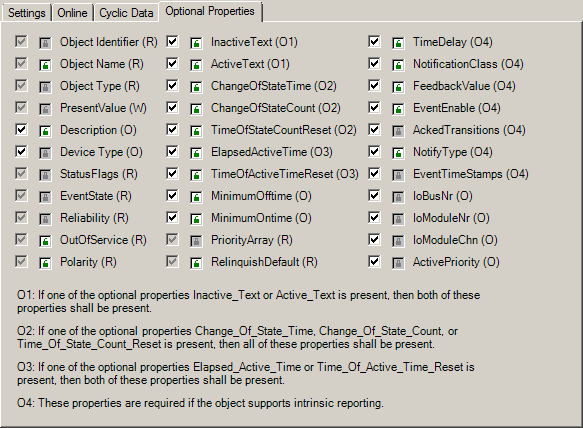Click gray lock icon for Device Type (O)
Screen dimensions: 583x428
45,153
